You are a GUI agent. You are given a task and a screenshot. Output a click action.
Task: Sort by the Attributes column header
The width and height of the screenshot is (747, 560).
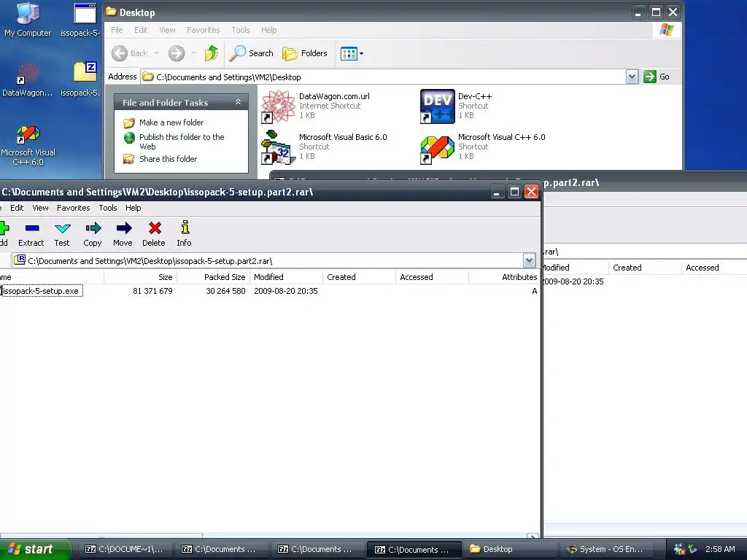(x=504, y=277)
